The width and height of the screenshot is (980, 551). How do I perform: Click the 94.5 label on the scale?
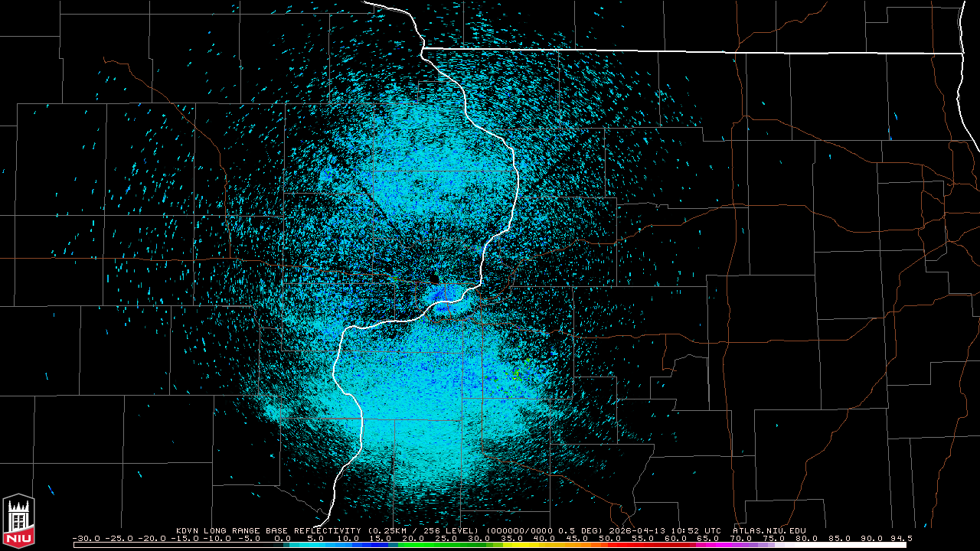[901, 538]
